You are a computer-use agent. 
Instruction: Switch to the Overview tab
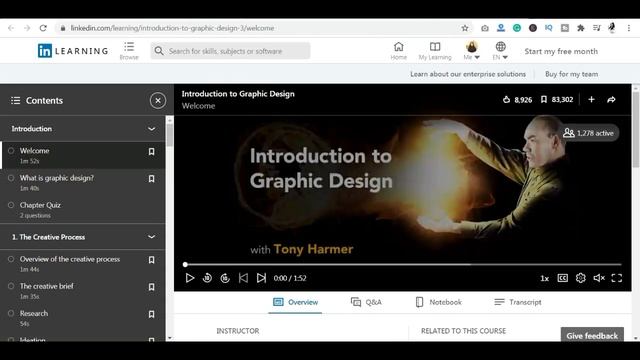click(x=295, y=302)
